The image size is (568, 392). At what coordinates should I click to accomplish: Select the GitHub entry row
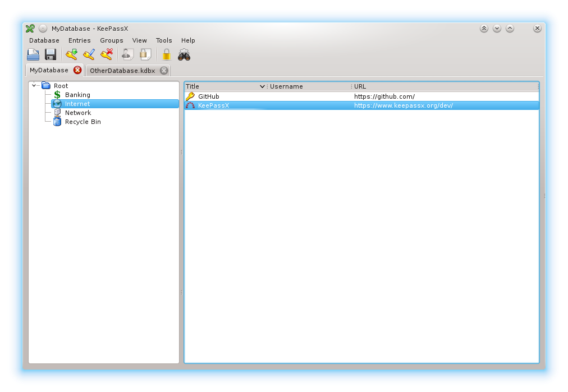coord(361,96)
